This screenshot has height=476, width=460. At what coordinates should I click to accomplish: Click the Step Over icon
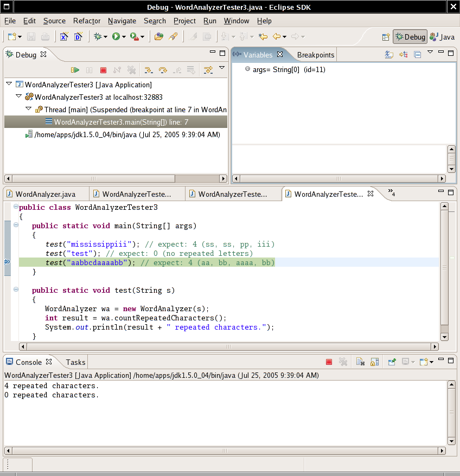pos(163,70)
